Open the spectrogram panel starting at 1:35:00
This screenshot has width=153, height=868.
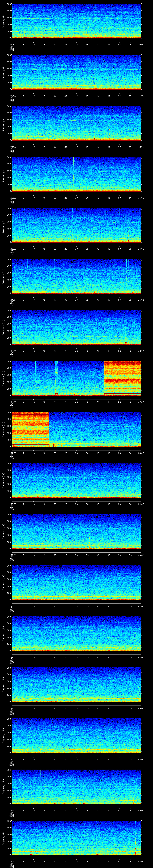(76, 327)
